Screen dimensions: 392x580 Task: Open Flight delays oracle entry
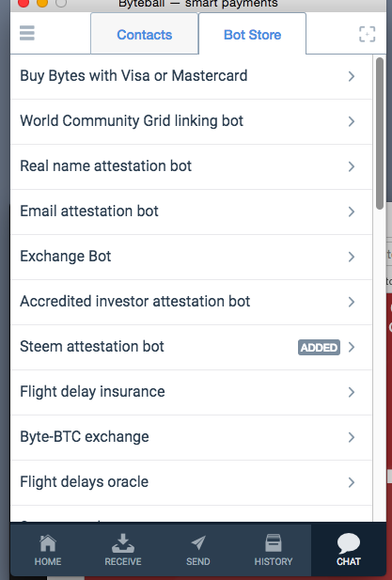(x=191, y=482)
